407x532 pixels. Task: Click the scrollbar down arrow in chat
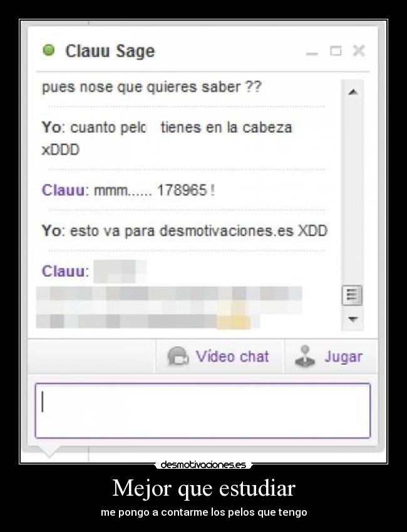[x=353, y=319]
